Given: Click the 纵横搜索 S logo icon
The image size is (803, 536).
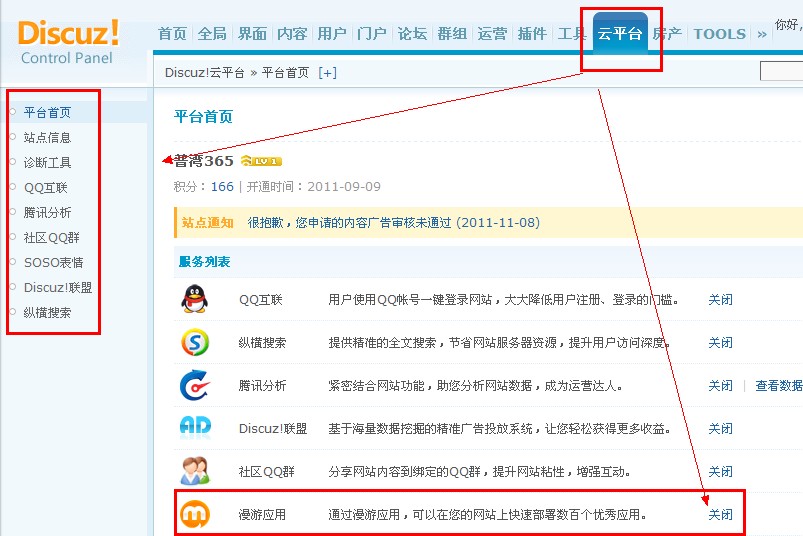Looking at the screenshot, I should coord(195,342).
